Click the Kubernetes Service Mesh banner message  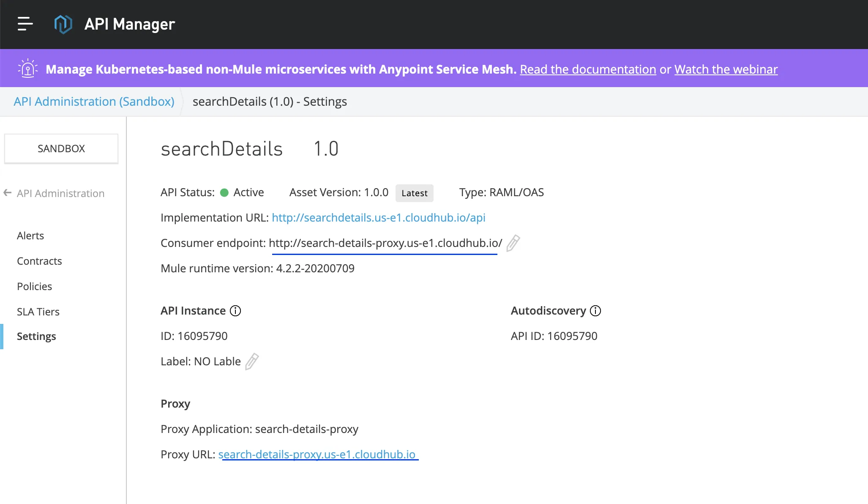(x=281, y=69)
